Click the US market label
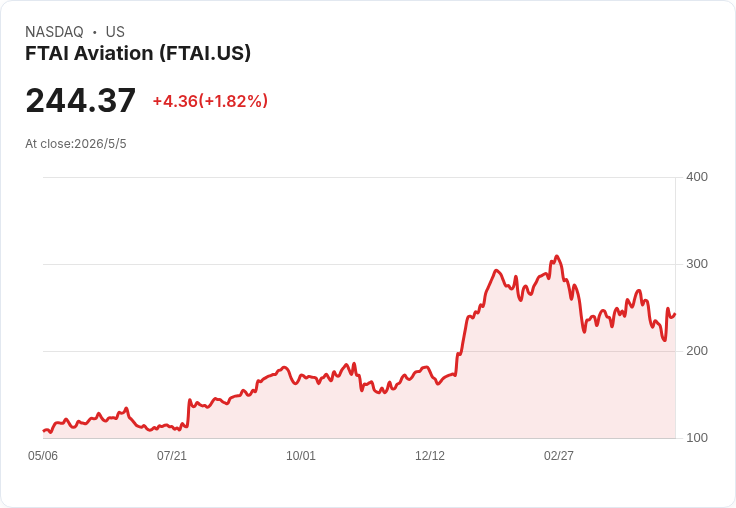This screenshot has width=736, height=508. click(115, 32)
